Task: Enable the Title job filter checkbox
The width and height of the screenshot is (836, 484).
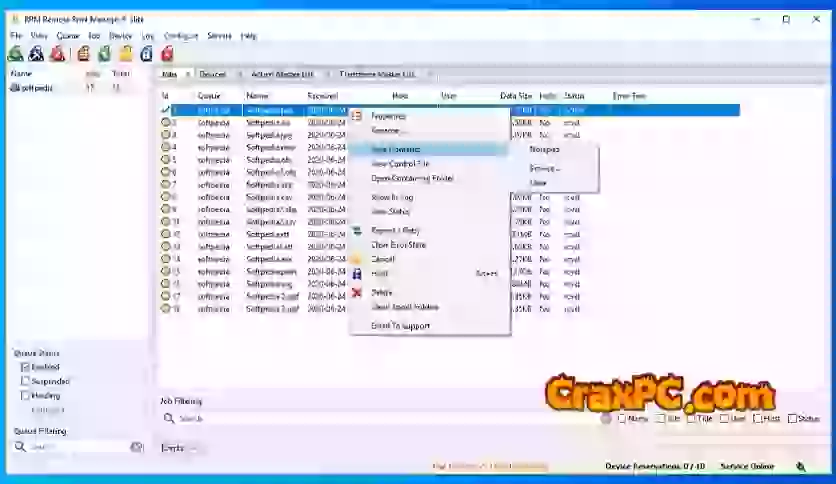Action: coord(692,418)
